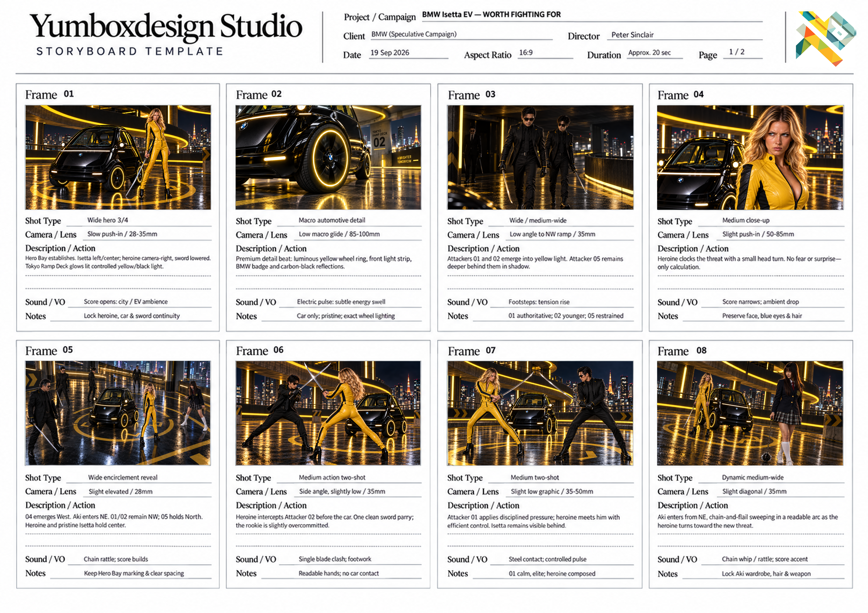Image resolution: width=868 pixels, height=613 pixels.
Task: Click note 'Lock Aki wardrobe, hair & weapon'
Action: [766, 574]
